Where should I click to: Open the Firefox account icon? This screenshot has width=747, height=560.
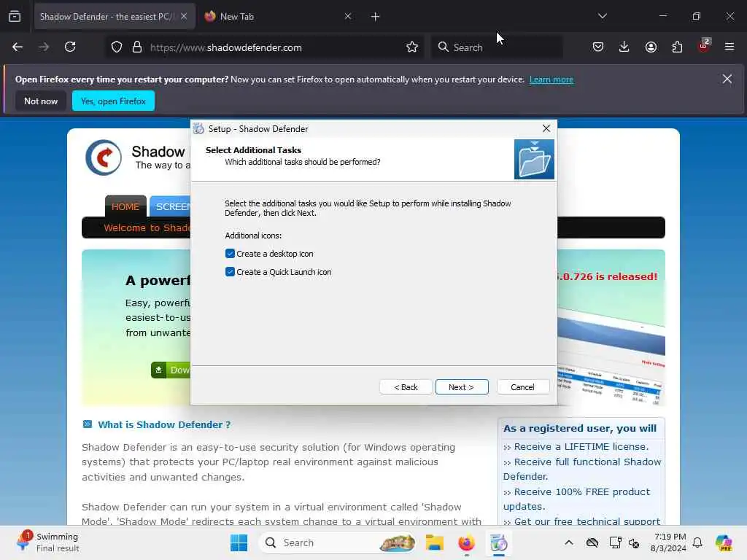(651, 47)
